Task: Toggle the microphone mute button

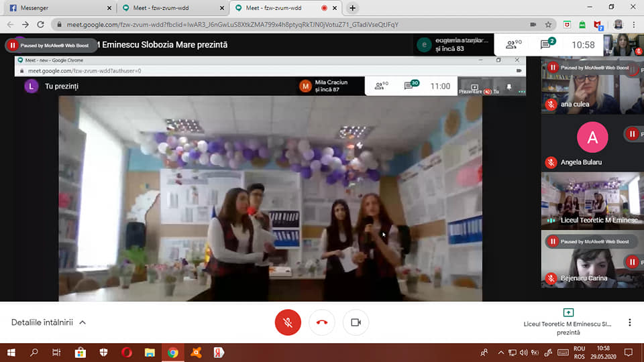Action: [288, 322]
